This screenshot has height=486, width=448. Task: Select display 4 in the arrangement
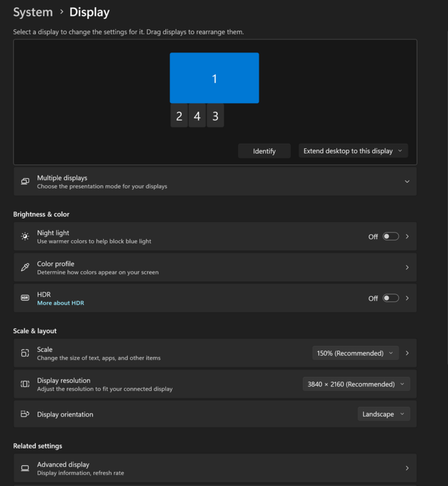(x=197, y=117)
